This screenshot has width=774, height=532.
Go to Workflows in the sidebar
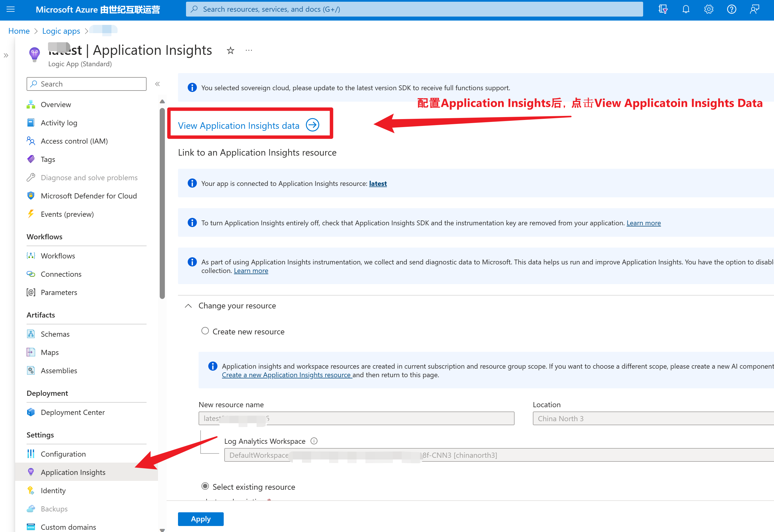pyautogui.click(x=58, y=256)
